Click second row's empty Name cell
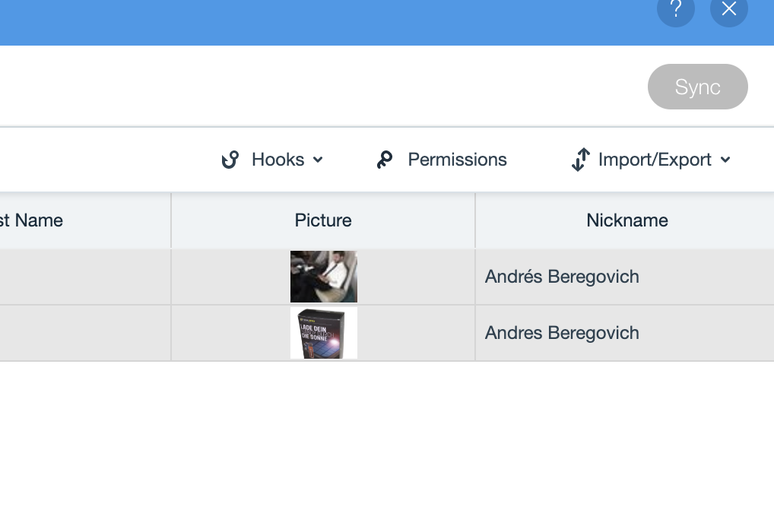 click(84, 333)
